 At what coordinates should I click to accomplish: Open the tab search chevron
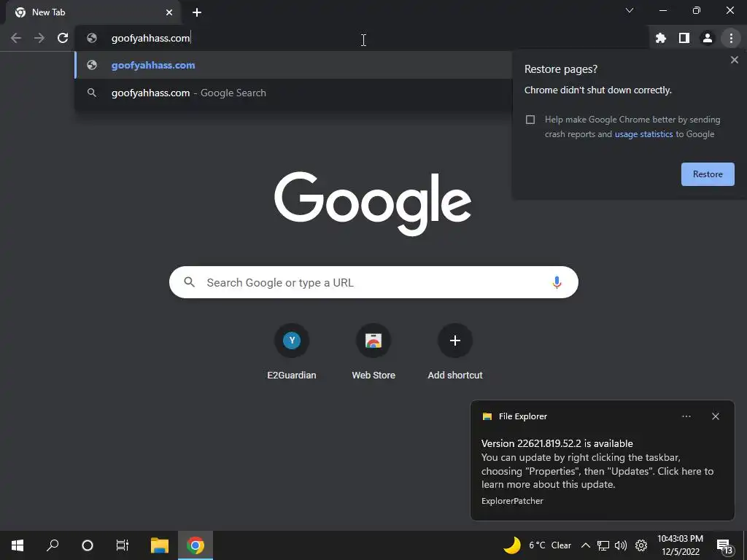point(630,10)
